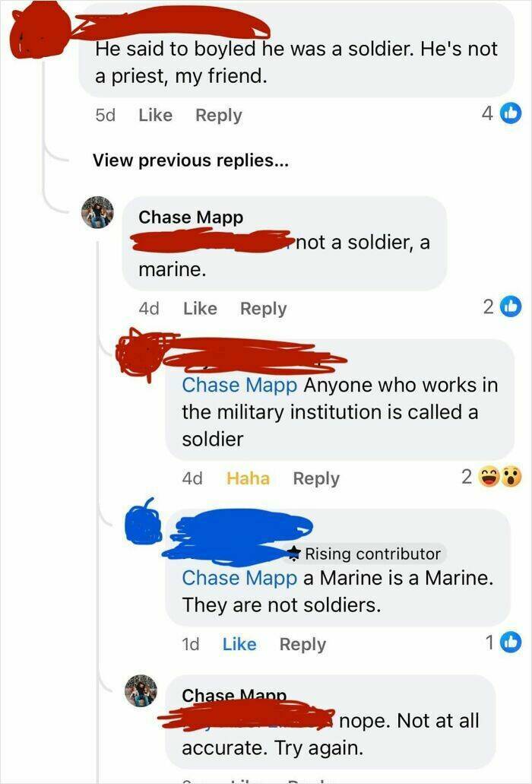The image size is (532, 784).
Task: Open the Chase Mapp mention in the 'a Marine is a Marine' comment
Action: 239,578
